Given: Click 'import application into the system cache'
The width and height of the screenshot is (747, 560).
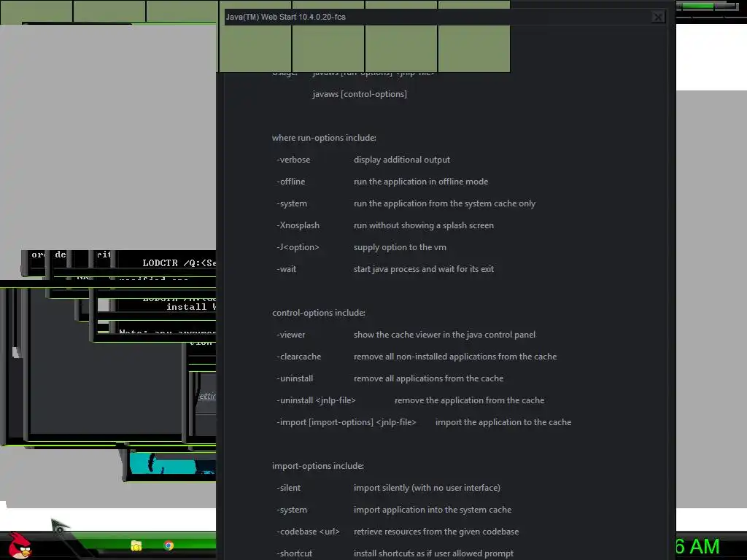Looking at the screenshot, I should coord(433,510).
